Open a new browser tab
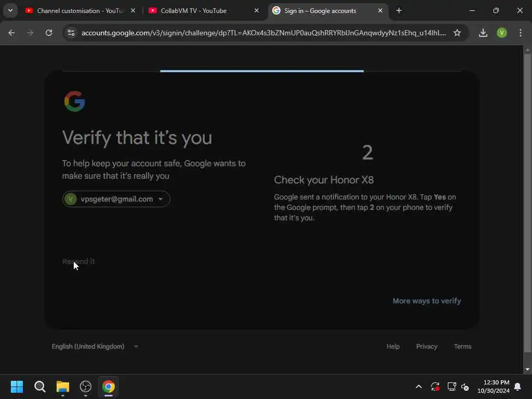The image size is (532, 399). [398, 11]
